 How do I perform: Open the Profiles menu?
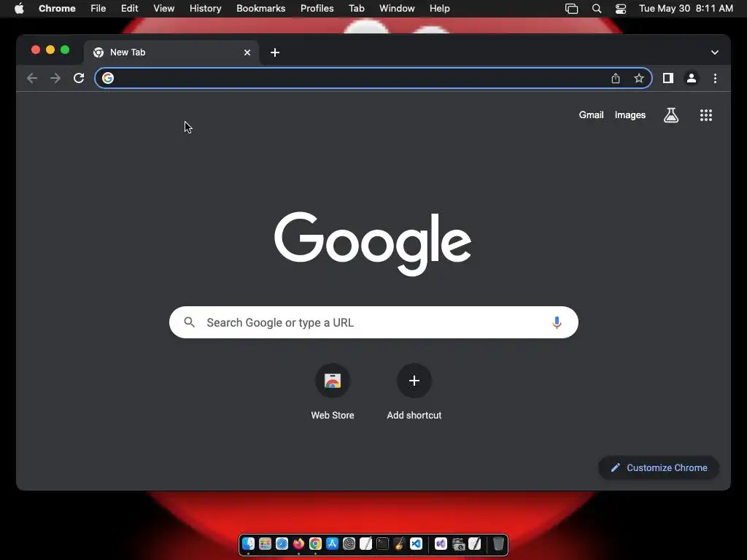[x=317, y=8]
